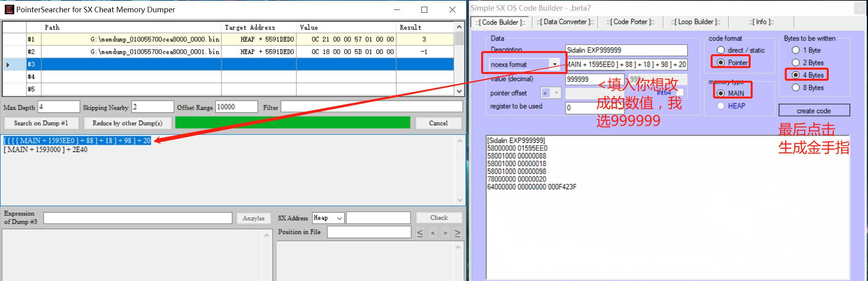The width and height of the screenshot is (868, 281).
Task: Step forward with the > button
Action: click(x=445, y=233)
